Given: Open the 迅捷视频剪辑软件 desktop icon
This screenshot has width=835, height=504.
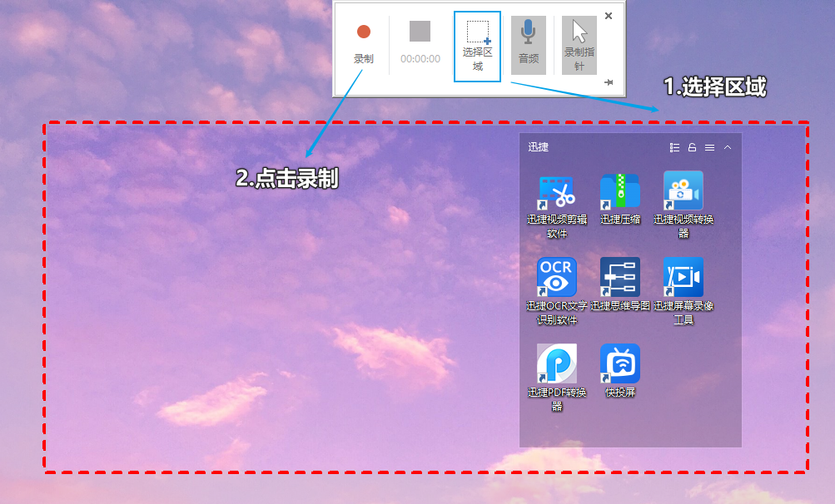Looking at the screenshot, I should point(556,190).
